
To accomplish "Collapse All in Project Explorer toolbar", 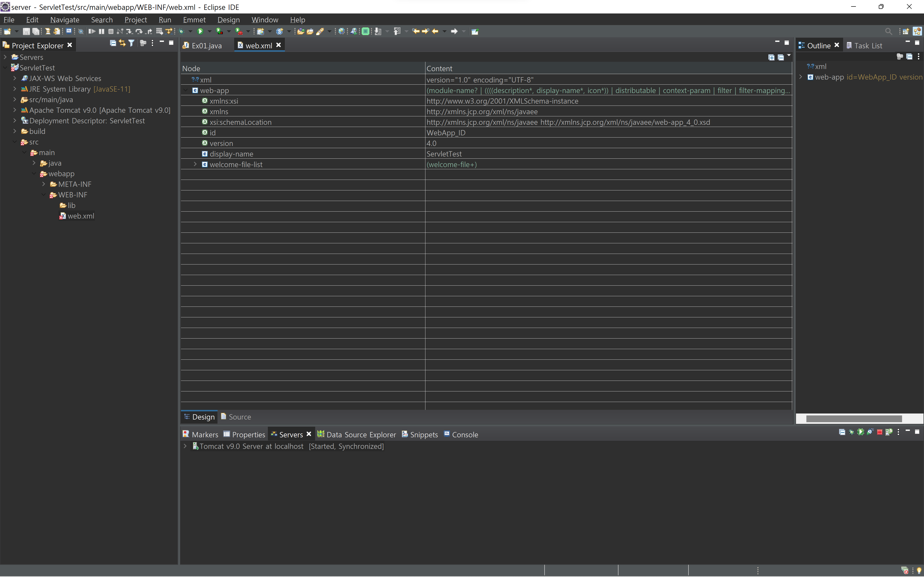I will (113, 43).
